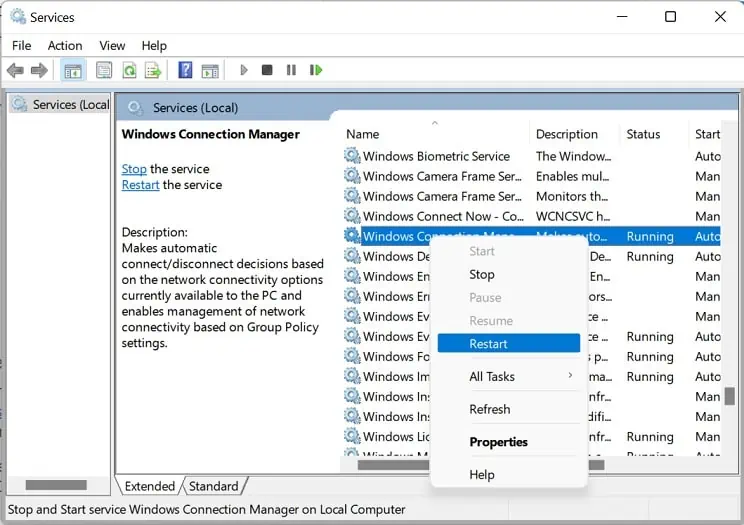The height and width of the screenshot is (525, 744).
Task: Click Services (Local) pane header
Action: pos(195,108)
